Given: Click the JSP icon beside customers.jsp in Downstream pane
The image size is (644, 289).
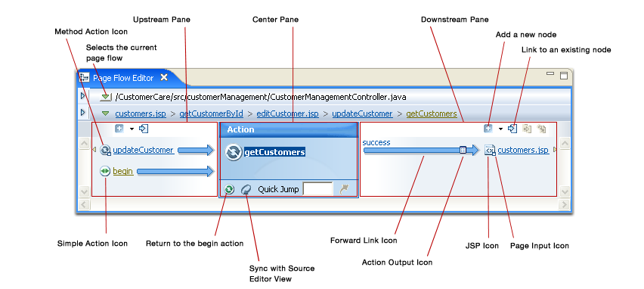Looking at the screenshot, I should [490, 151].
